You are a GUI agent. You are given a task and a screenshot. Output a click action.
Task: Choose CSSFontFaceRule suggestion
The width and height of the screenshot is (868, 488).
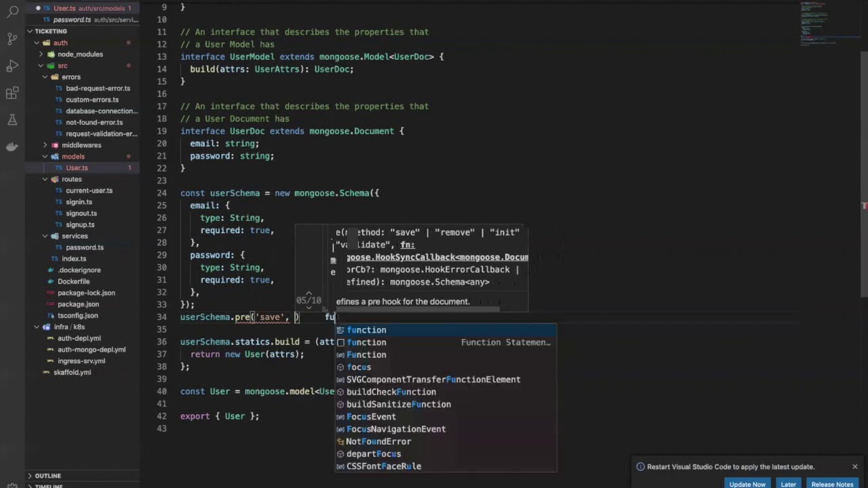(x=446, y=466)
